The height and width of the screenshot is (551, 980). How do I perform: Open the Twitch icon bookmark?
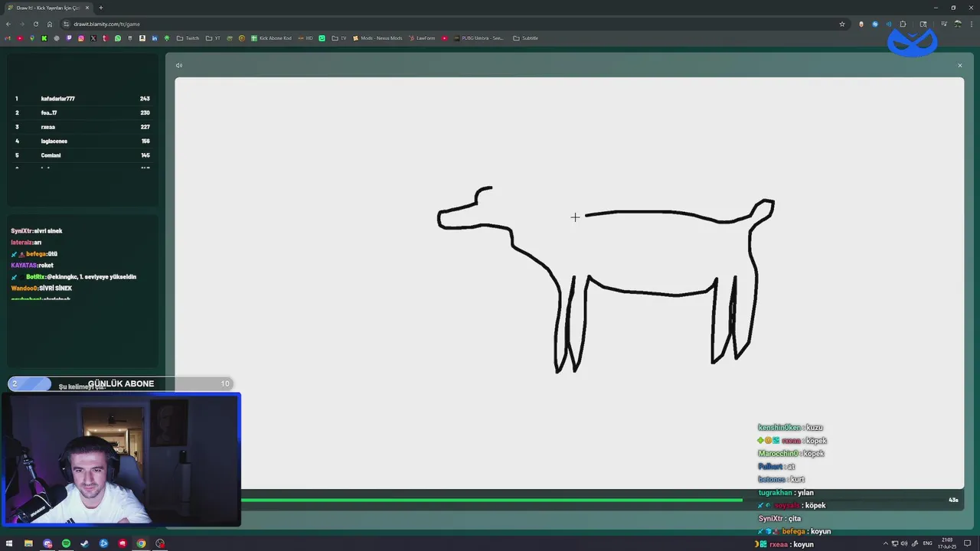point(68,38)
